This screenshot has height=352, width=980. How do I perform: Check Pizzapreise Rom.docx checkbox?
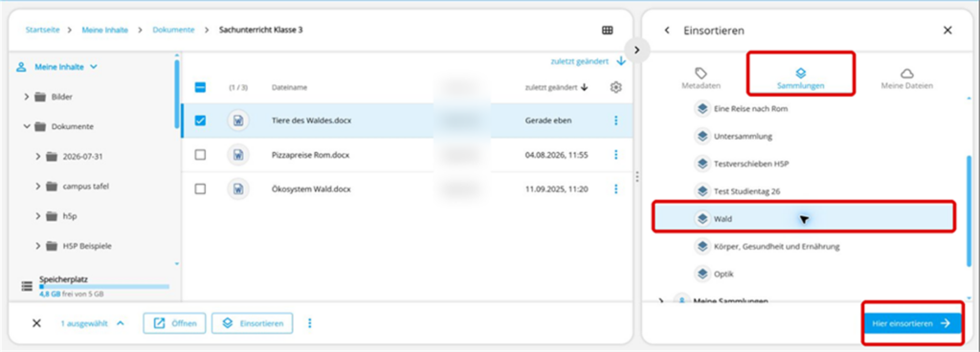[x=200, y=155]
